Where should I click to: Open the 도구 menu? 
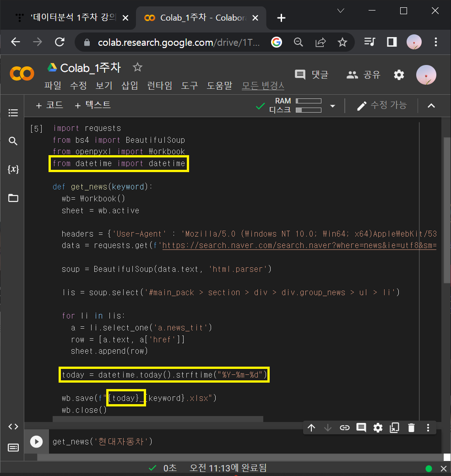tap(190, 85)
